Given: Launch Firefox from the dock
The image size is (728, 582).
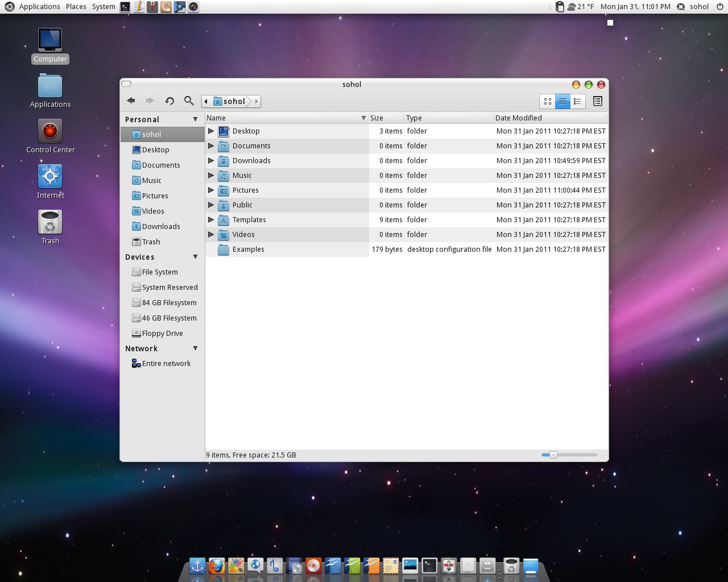Looking at the screenshot, I should point(217,566).
